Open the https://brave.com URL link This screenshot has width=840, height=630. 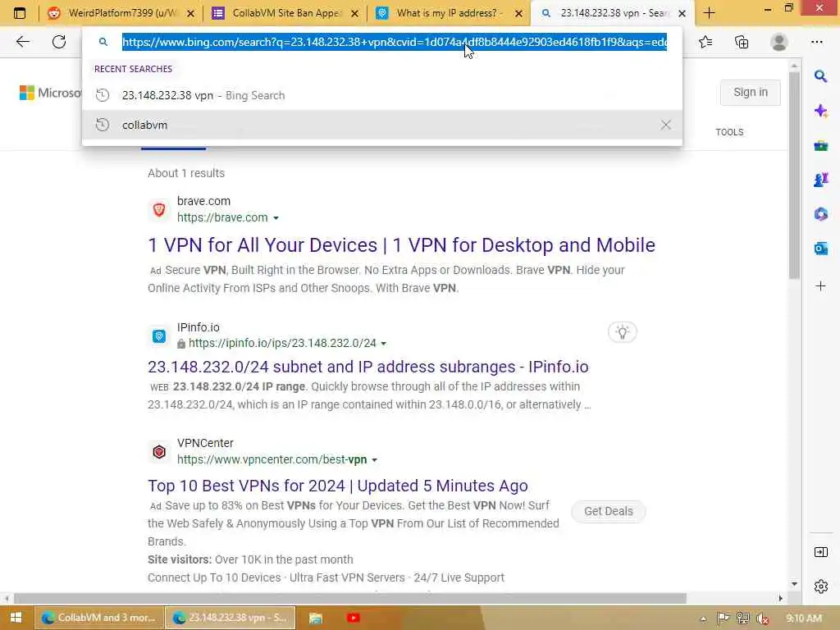tap(222, 217)
